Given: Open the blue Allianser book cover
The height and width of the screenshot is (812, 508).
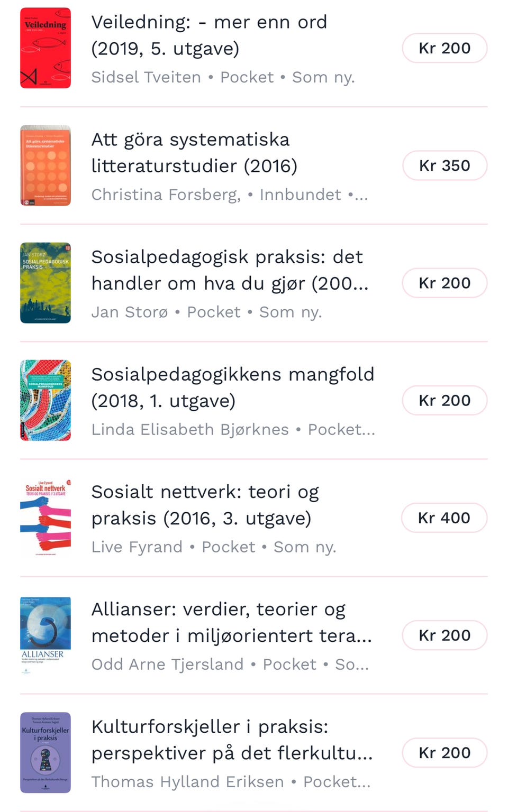Looking at the screenshot, I should [x=46, y=635].
